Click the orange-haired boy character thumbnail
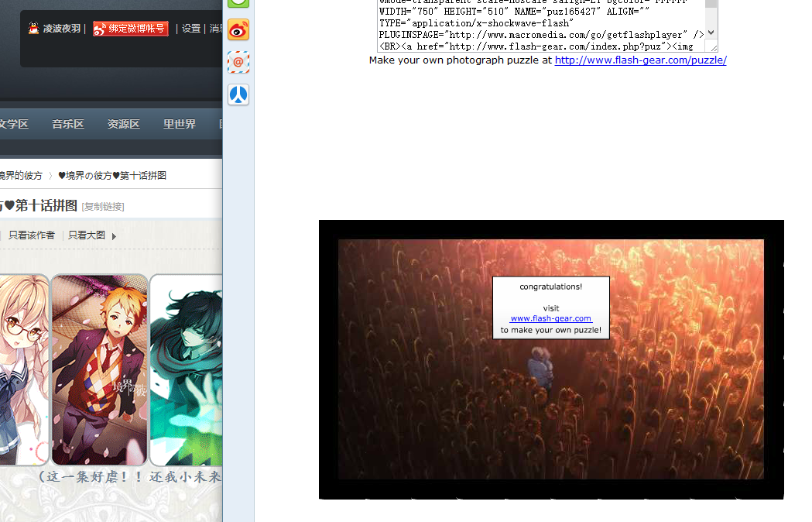 [x=99, y=369]
